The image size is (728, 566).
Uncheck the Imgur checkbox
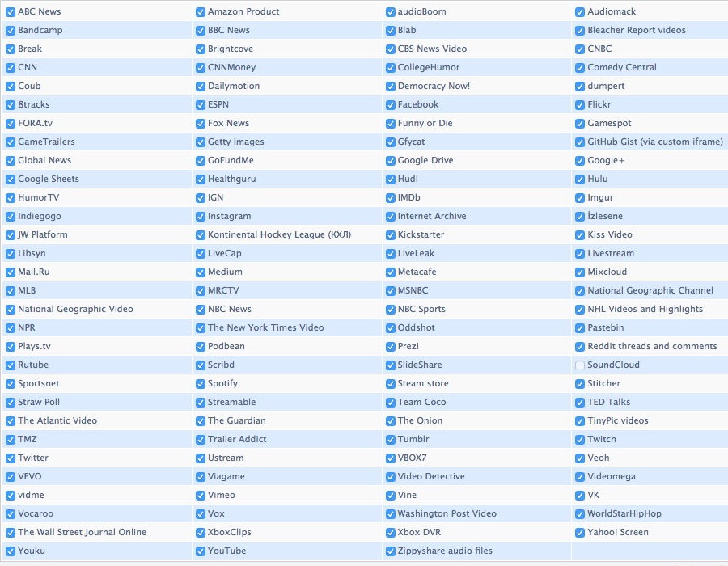(x=580, y=198)
